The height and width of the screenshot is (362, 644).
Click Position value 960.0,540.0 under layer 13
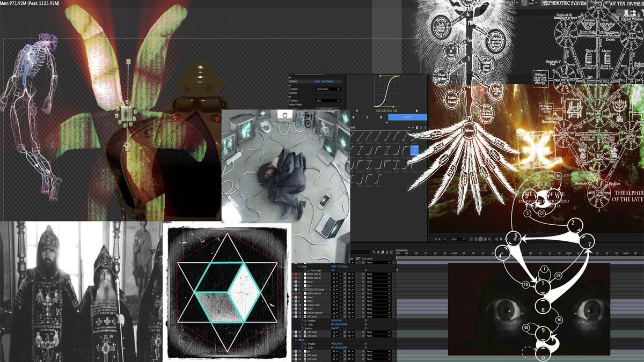click(x=336, y=321)
